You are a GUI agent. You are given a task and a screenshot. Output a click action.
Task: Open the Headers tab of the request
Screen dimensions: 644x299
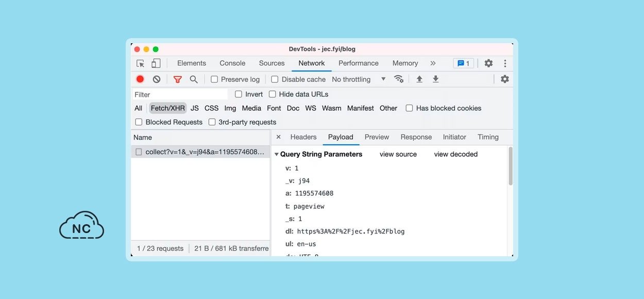(x=303, y=137)
